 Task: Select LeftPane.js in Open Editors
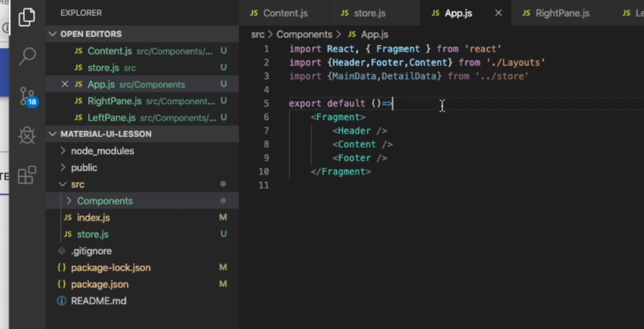point(110,118)
